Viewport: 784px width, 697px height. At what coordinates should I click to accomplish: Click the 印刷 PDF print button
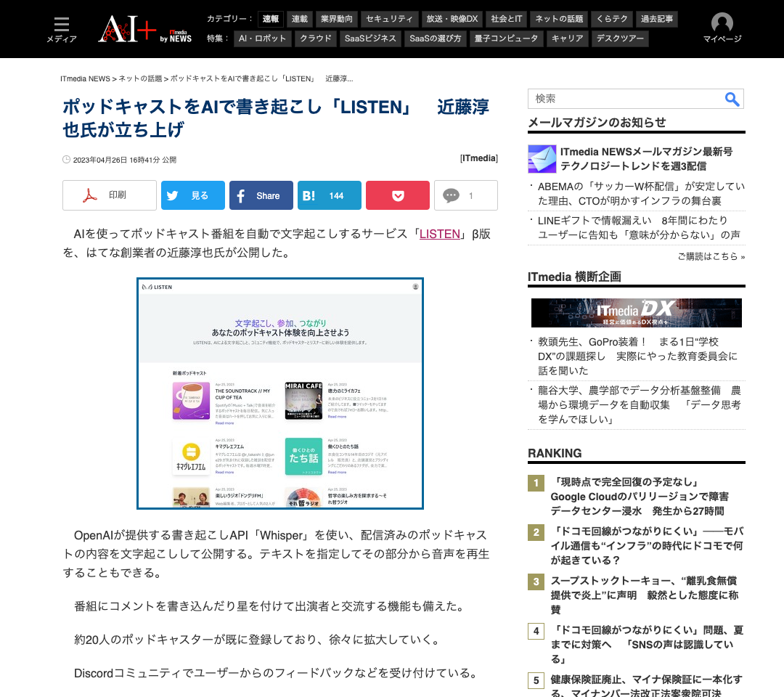coord(110,195)
